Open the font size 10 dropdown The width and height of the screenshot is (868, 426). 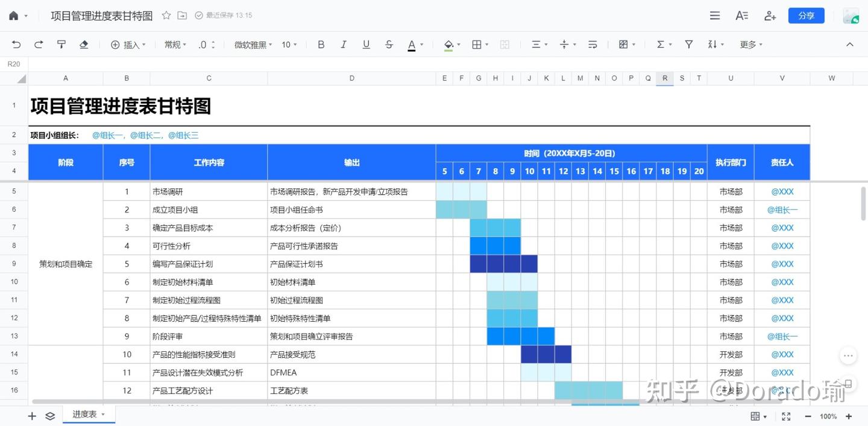pos(289,45)
